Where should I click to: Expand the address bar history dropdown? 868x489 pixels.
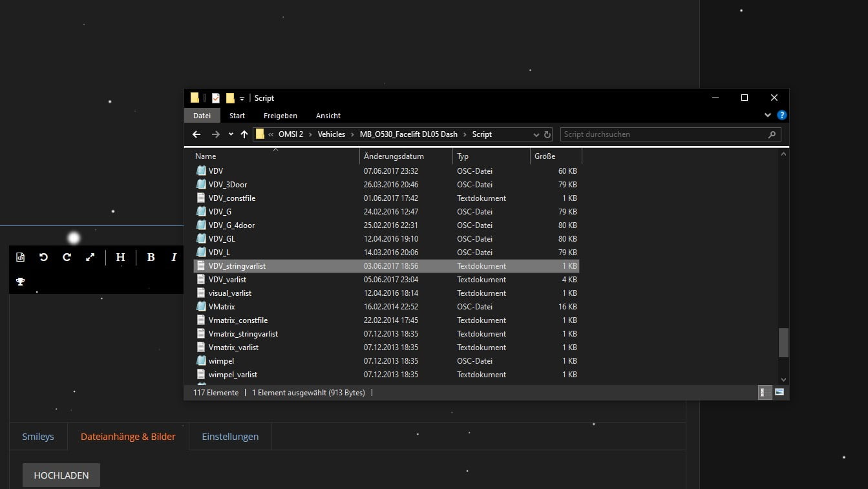pos(536,134)
